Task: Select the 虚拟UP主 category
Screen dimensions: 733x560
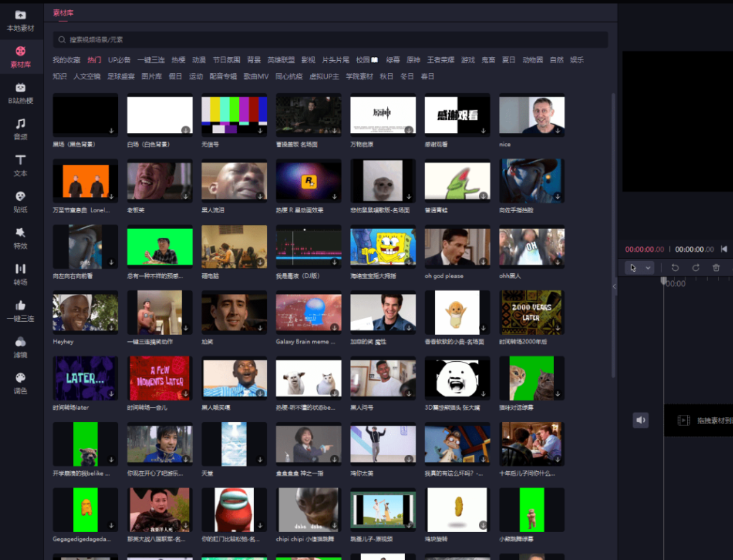Action: click(324, 76)
